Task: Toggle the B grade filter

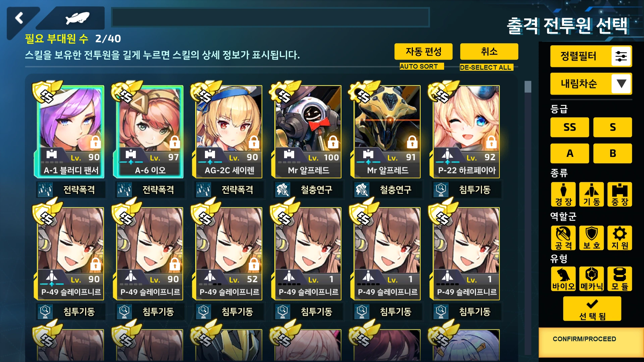Action: coord(612,154)
